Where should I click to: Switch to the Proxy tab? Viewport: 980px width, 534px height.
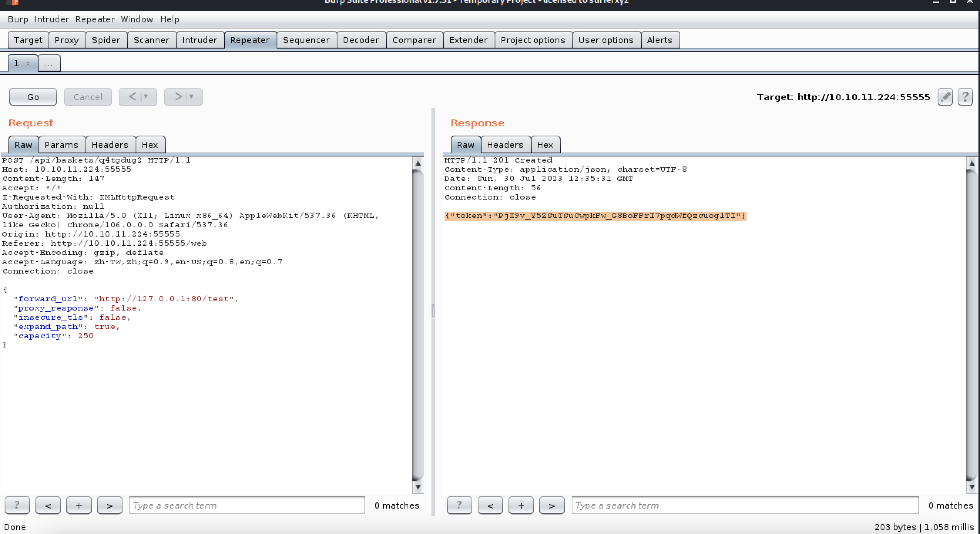point(67,40)
